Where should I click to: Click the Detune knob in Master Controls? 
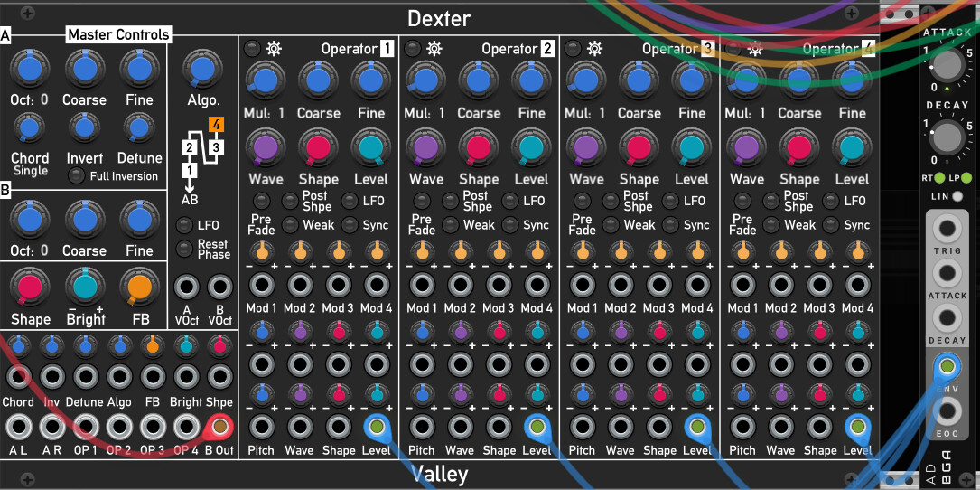[137, 128]
